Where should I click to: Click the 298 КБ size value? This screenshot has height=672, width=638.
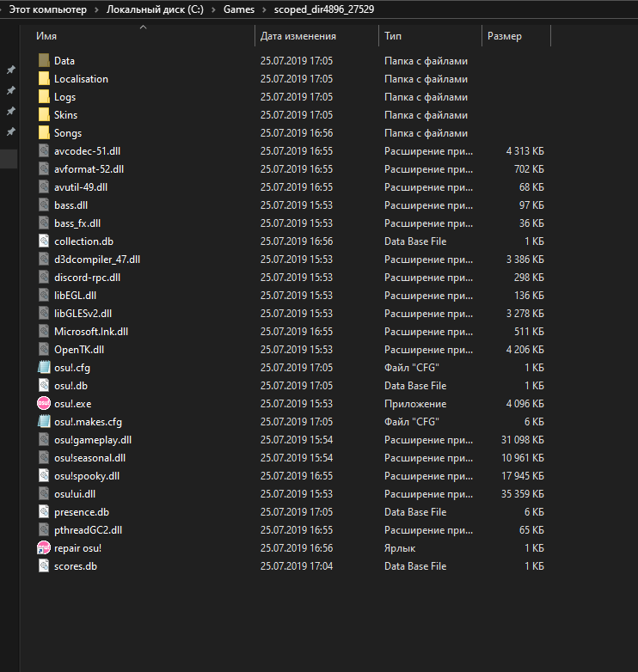pyautogui.click(x=529, y=278)
